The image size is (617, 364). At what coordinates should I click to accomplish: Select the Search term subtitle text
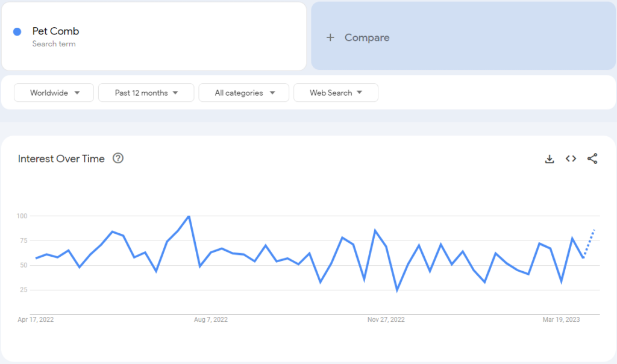[x=54, y=44]
